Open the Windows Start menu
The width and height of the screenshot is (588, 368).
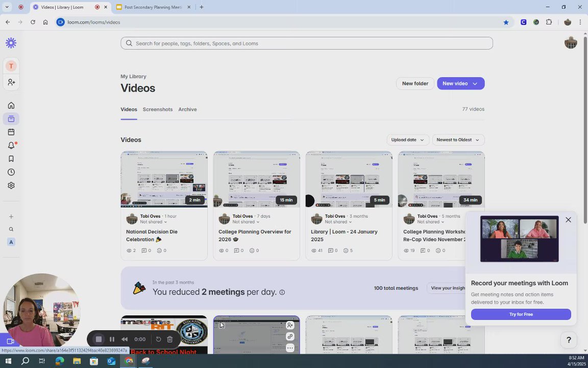[8, 361]
